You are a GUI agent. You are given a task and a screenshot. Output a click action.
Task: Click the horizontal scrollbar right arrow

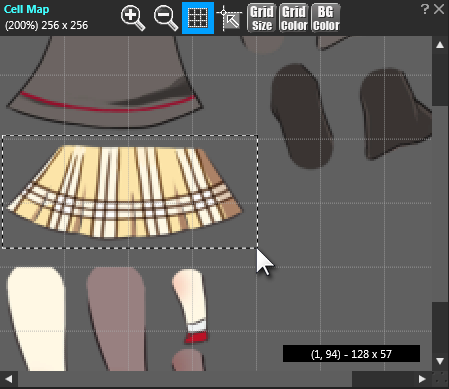click(x=422, y=379)
